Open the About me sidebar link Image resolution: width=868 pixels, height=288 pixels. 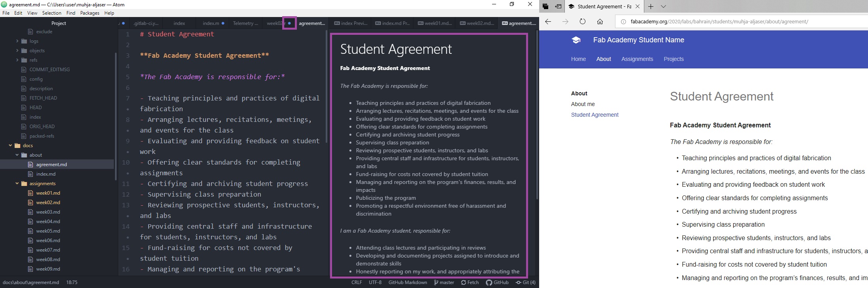[583, 104]
